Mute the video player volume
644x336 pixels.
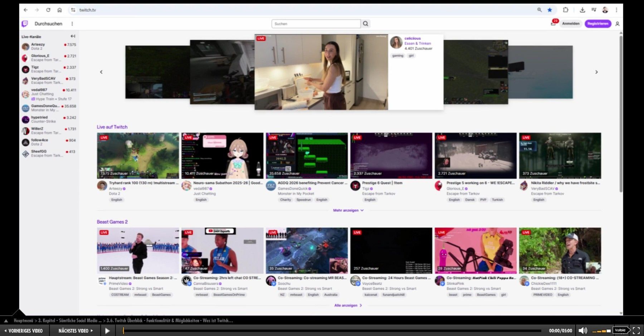click(582, 331)
